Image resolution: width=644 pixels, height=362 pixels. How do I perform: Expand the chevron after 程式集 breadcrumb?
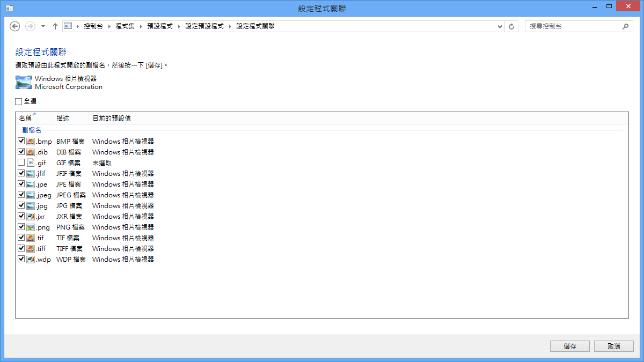pos(141,26)
